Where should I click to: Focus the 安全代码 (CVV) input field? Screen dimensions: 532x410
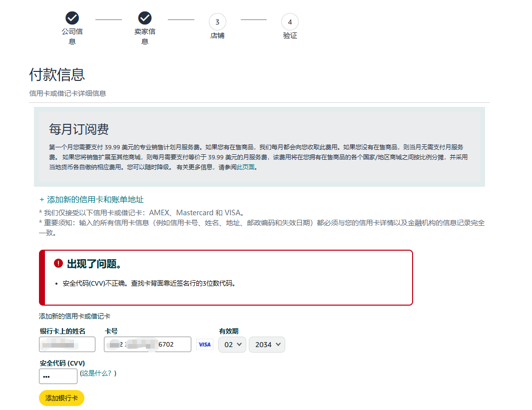click(x=58, y=377)
